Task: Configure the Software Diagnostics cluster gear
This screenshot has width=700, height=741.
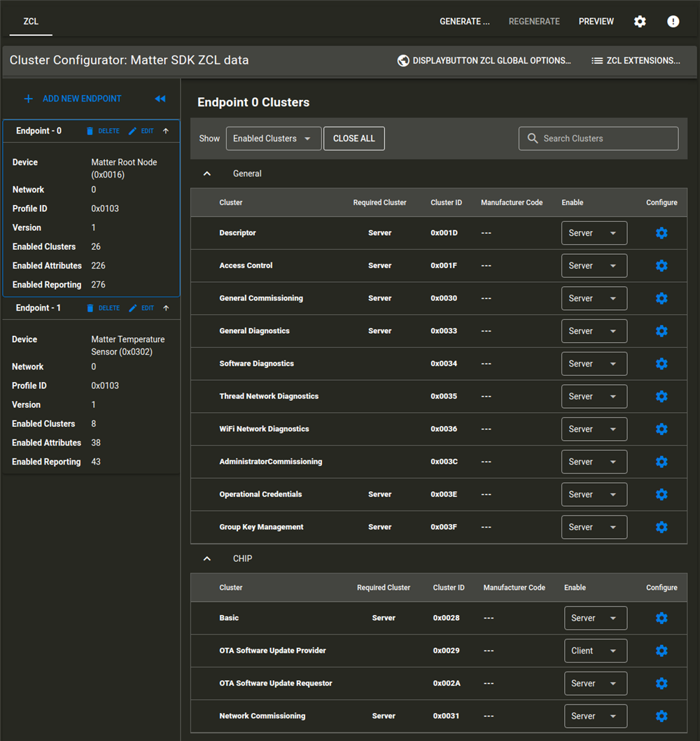Action: tap(661, 363)
